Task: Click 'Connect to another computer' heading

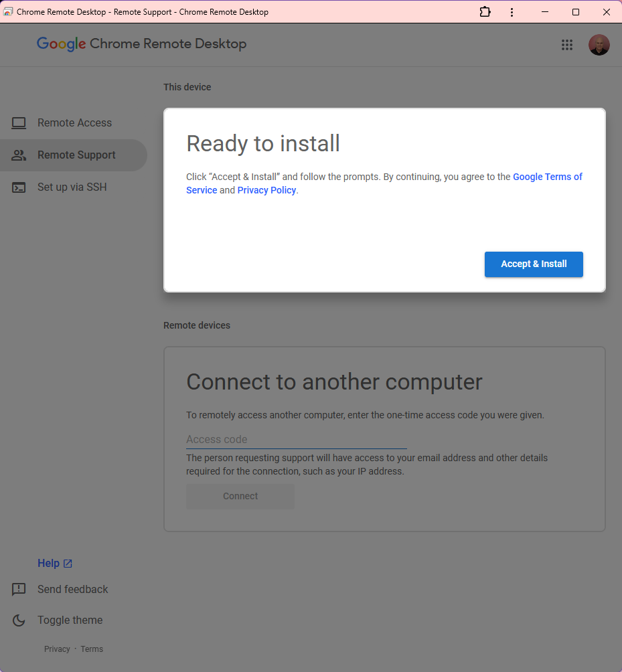Action: [x=334, y=382]
